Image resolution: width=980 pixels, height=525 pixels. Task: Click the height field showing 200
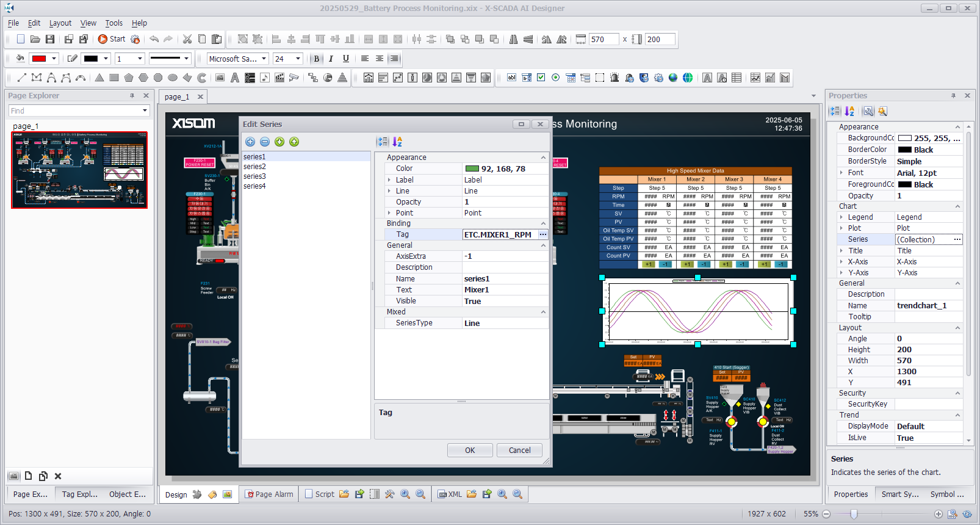[x=660, y=39]
